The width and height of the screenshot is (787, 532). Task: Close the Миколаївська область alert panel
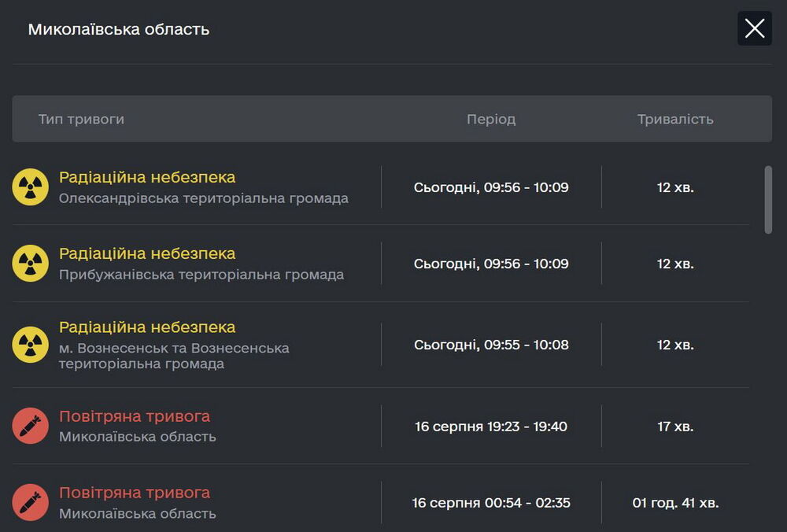click(754, 28)
